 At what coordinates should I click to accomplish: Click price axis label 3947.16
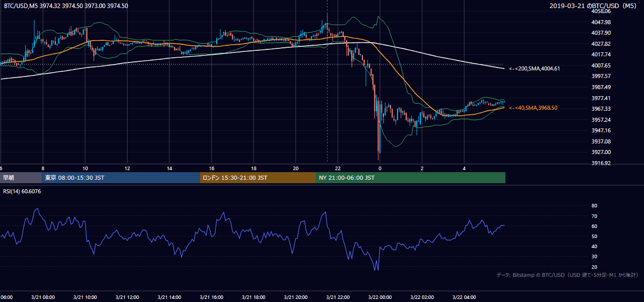[601, 130]
